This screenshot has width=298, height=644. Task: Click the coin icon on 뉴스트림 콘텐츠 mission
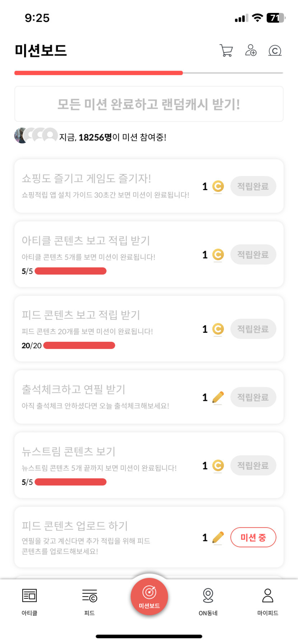coord(218,465)
